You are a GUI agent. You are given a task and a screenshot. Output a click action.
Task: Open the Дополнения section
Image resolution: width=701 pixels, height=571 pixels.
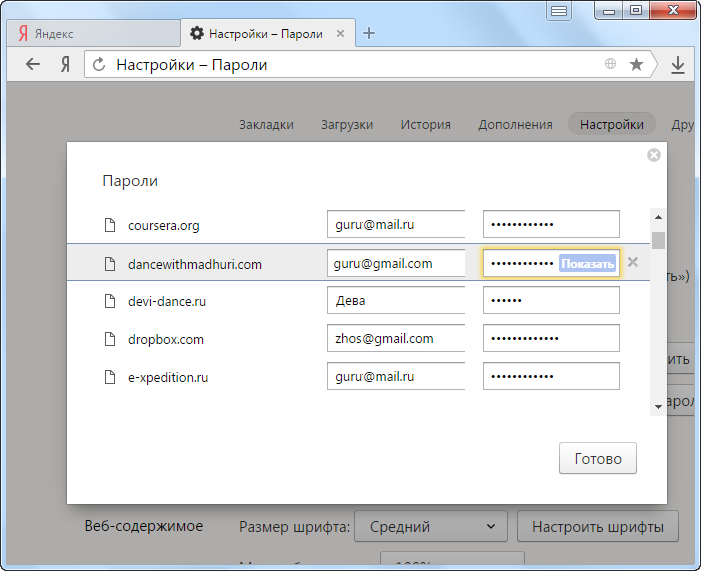[515, 124]
